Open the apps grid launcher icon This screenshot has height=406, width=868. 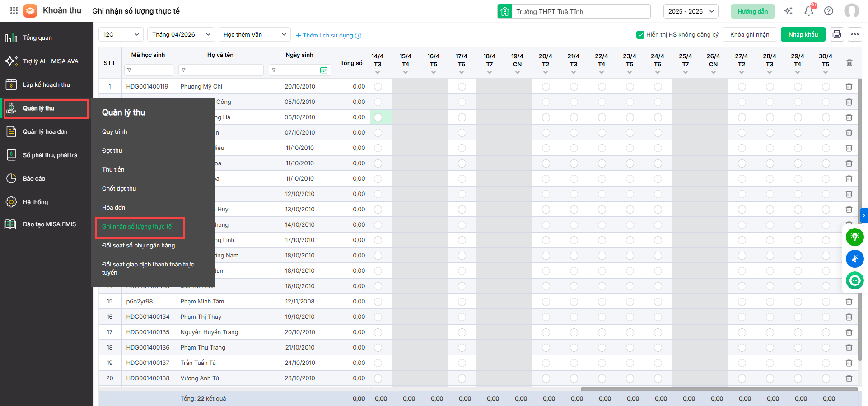14,10
